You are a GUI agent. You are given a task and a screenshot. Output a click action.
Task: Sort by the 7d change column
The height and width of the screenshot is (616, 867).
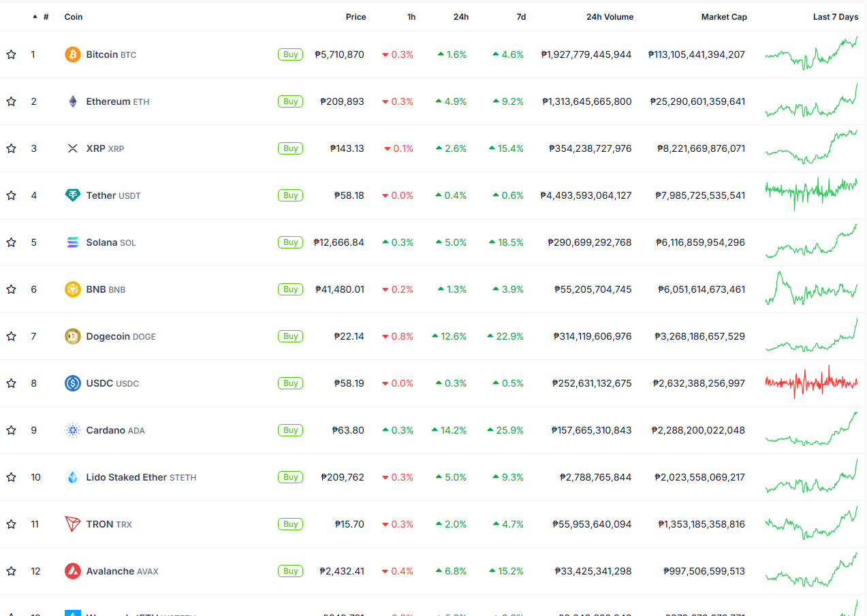[x=521, y=17]
